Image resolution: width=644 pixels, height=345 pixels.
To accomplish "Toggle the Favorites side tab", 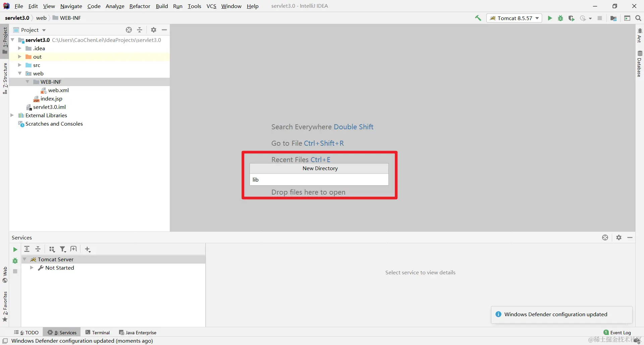I will pos(5,307).
